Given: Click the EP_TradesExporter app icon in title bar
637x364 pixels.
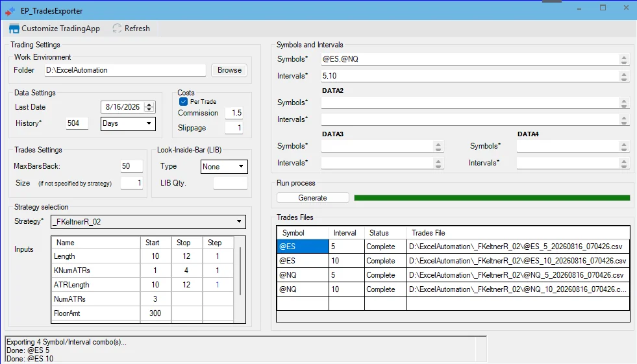Looking at the screenshot, I should pos(10,11).
